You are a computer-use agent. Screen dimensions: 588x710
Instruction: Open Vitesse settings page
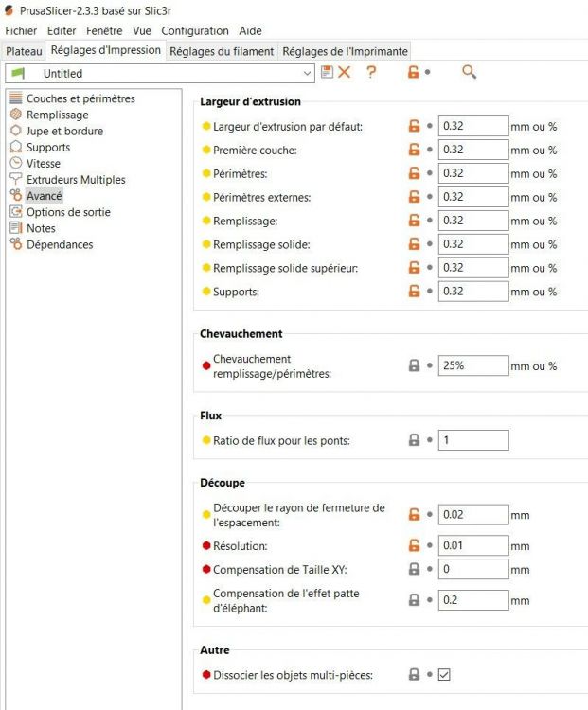pos(43,164)
